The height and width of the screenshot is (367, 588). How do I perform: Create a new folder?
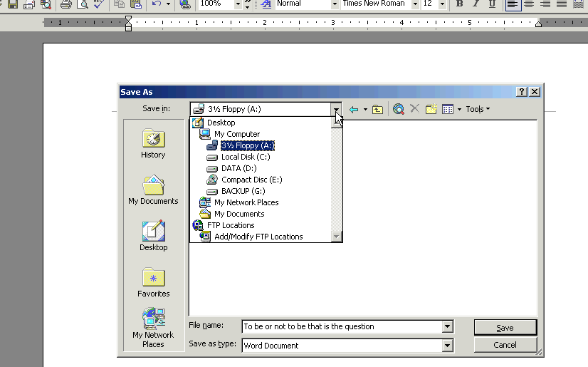[431, 109]
